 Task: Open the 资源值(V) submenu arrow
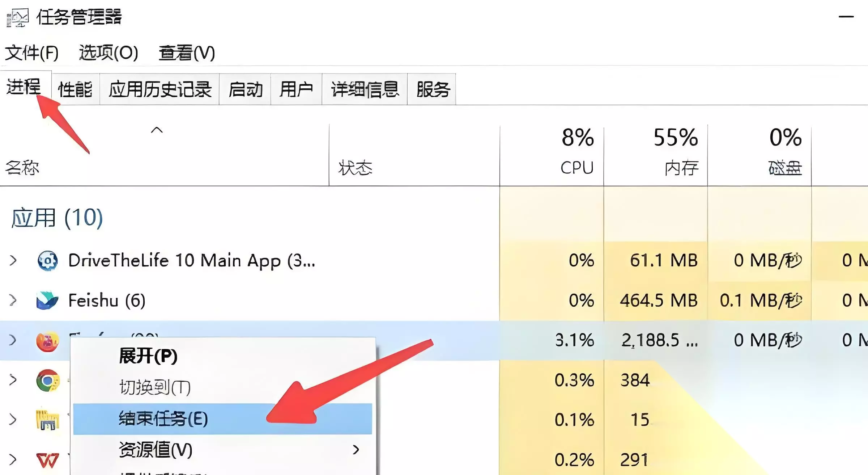tap(356, 450)
